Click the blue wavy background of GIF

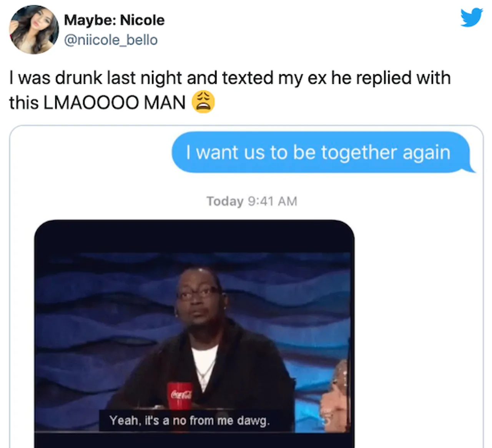96,308
